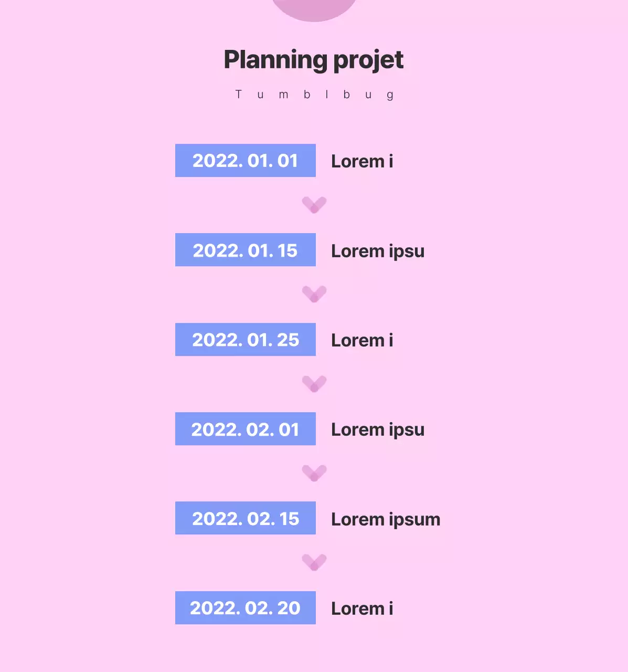
Task: Click the chevron between 01. 15 and 01. 25
Action: tap(314, 294)
